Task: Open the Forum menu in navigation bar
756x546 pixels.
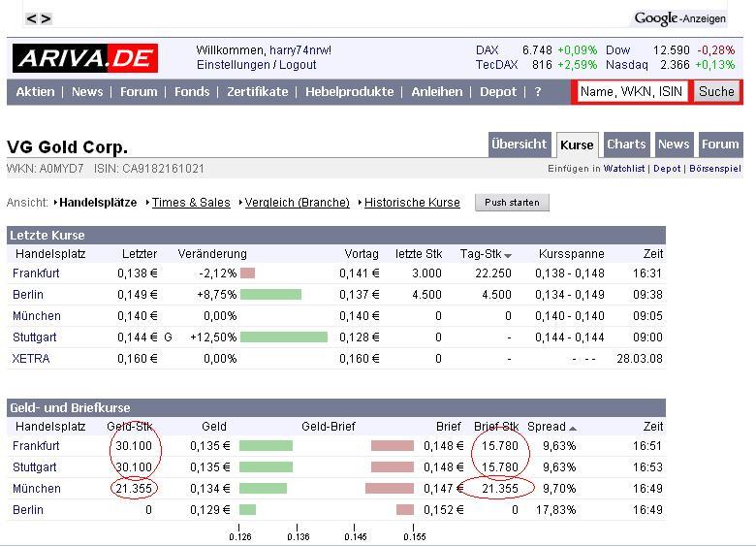Action: point(139,91)
